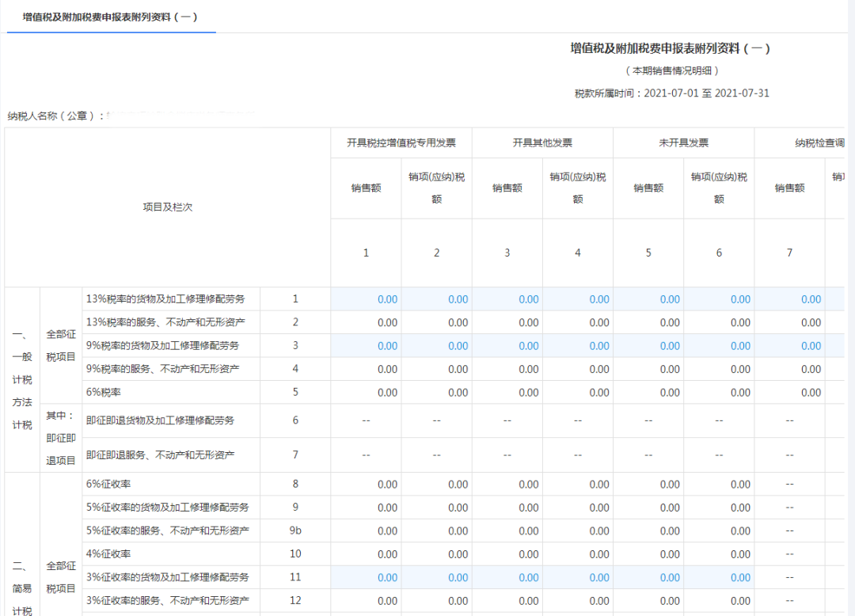The height and width of the screenshot is (616, 855).
Task: Click the 9%税率的货物及加工修理修配劳务 special-invoice sales amount cell
Action: point(366,346)
